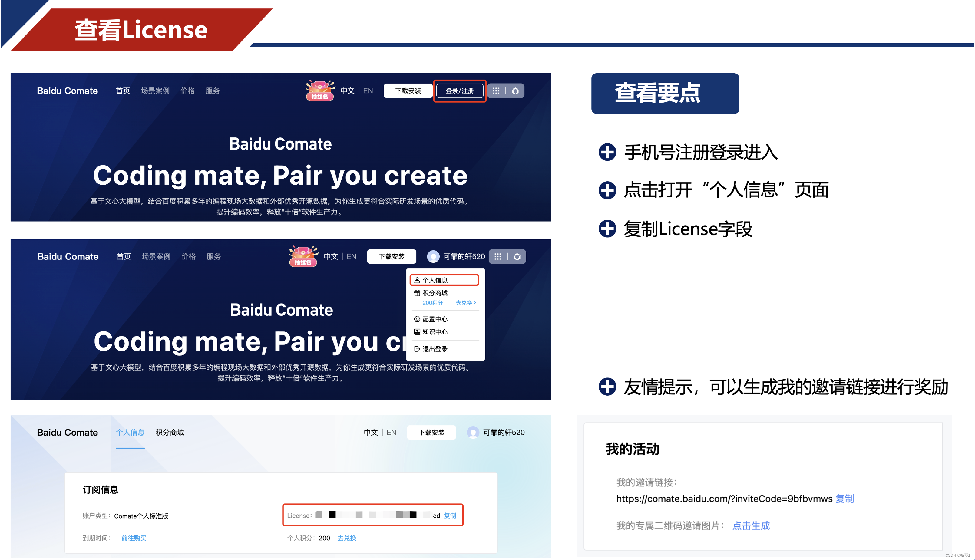
Task: Click 抽红包 icon in the user-menu banner
Action: tap(303, 256)
